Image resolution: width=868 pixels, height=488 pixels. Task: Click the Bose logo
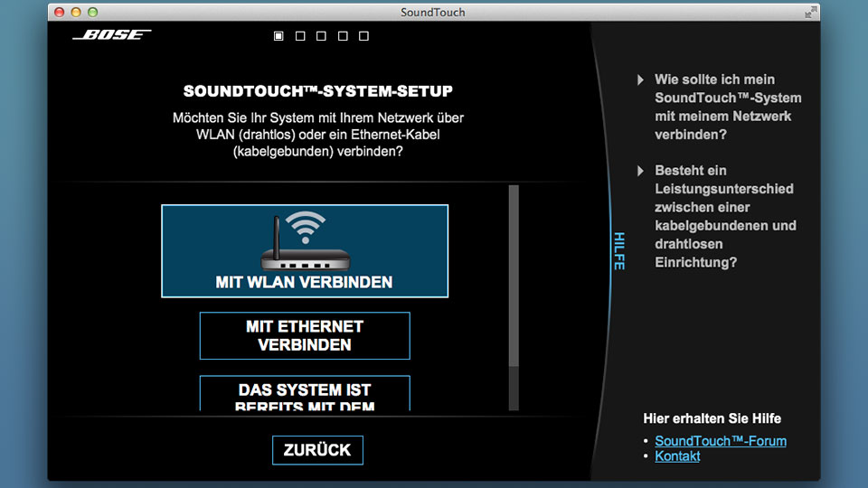[111, 35]
